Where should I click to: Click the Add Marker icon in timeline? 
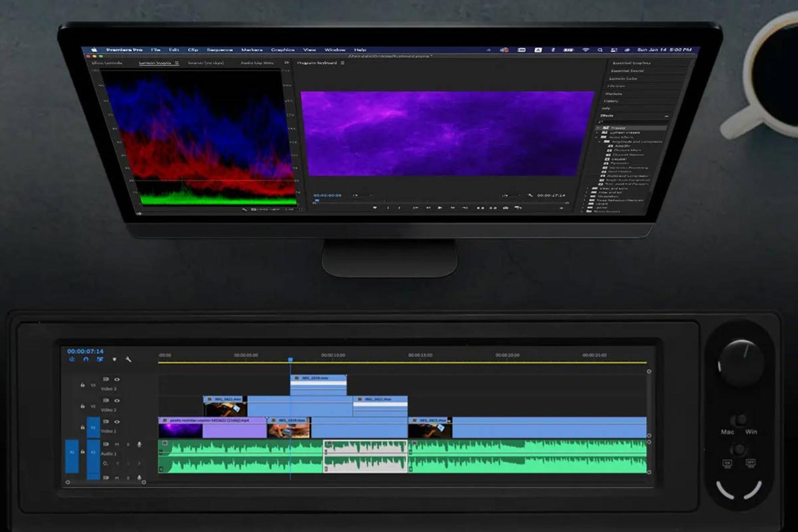point(114,360)
